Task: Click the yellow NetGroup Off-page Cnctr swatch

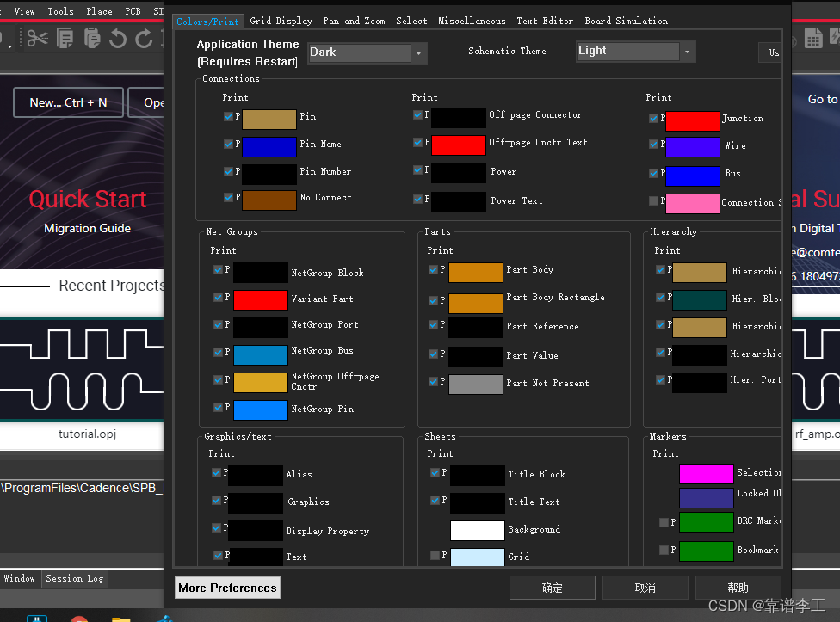Action: coord(261,383)
